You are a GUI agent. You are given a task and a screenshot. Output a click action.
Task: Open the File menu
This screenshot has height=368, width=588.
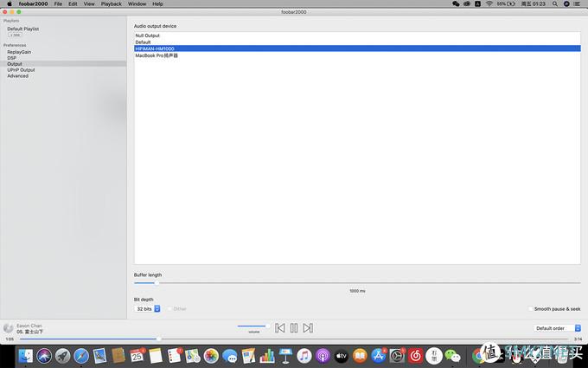coord(58,3)
